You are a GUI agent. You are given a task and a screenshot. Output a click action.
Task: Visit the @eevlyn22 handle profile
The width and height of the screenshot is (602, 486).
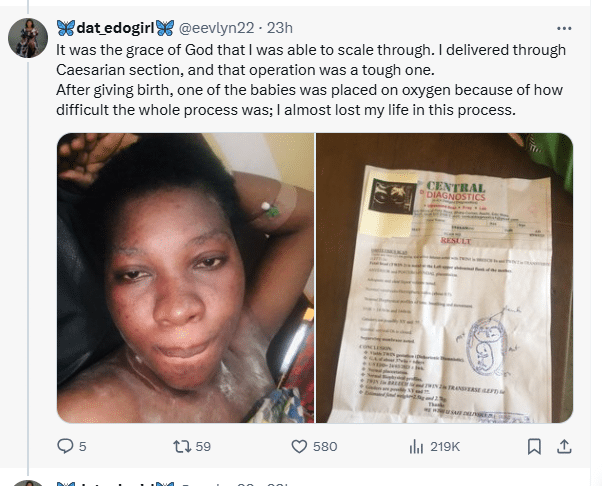(x=211, y=26)
